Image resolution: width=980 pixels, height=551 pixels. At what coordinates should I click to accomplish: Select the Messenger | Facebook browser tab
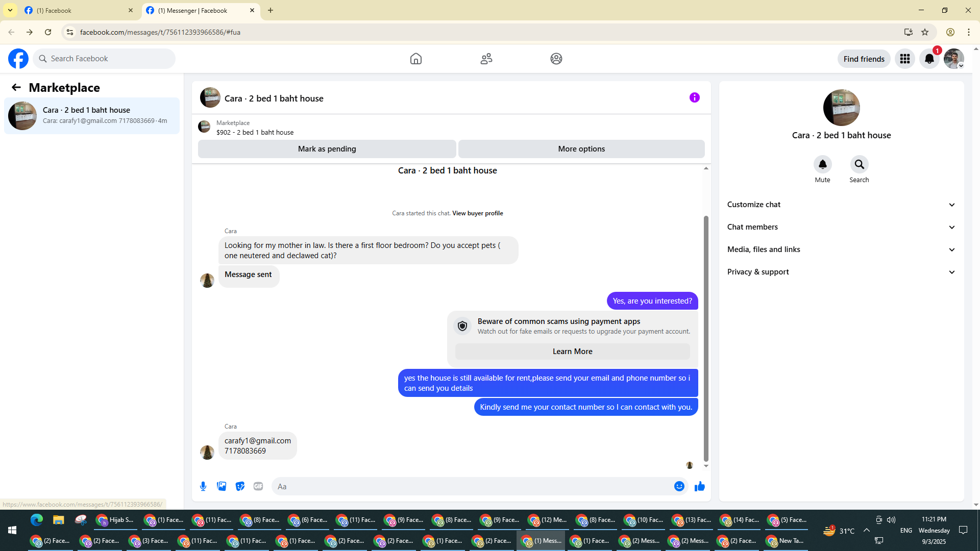200,10
